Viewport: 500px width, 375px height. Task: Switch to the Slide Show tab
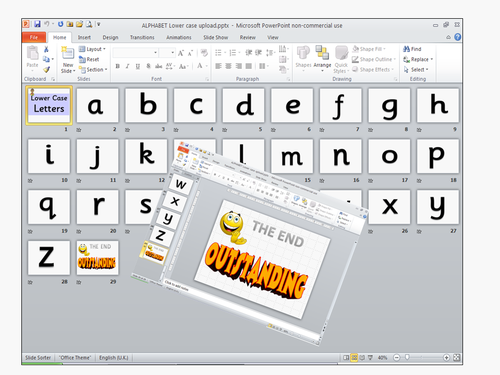coord(216,37)
